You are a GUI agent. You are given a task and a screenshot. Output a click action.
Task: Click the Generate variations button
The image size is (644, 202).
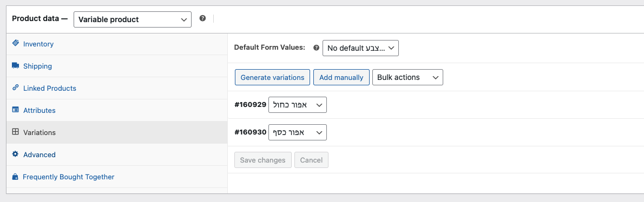(x=272, y=77)
